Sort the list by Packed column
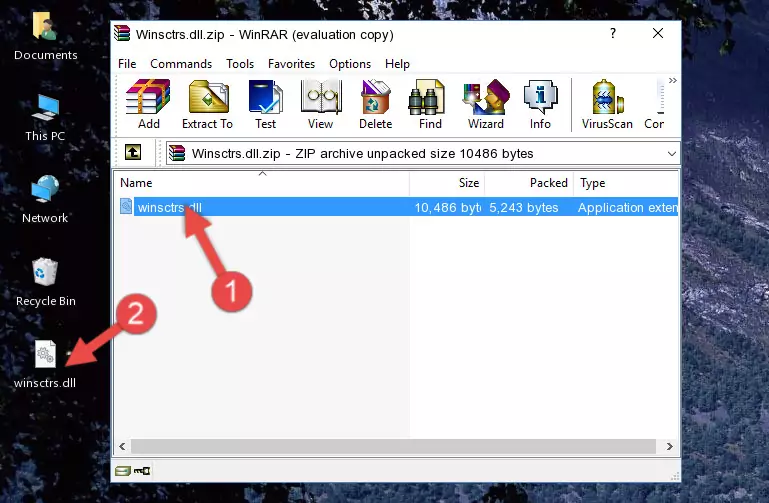The height and width of the screenshot is (503, 769). 529,183
